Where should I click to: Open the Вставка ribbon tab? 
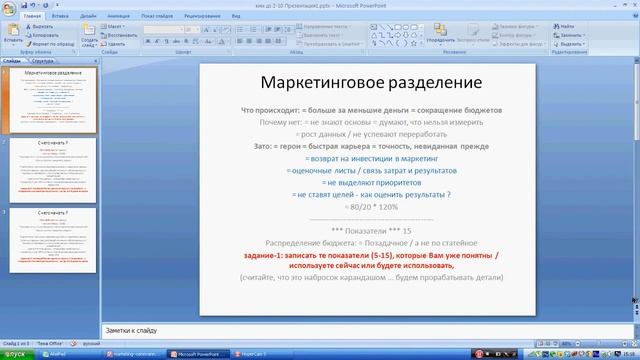(x=60, y=16)
